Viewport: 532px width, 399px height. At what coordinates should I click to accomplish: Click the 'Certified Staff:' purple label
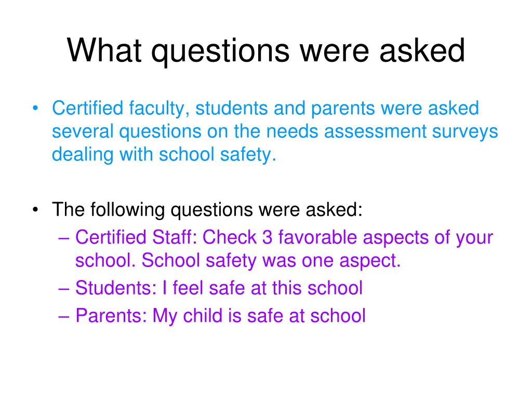tap(137, 237)
